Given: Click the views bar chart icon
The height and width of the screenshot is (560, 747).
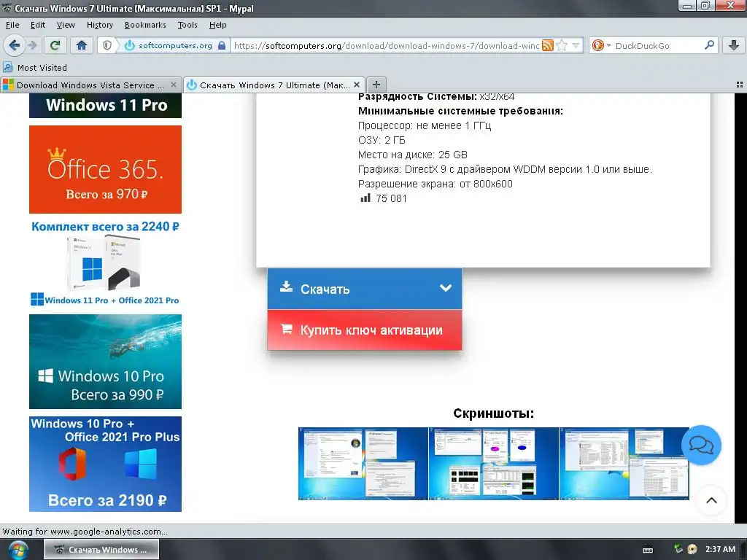Looking at the screenshot, I should [x=365, y=198].
